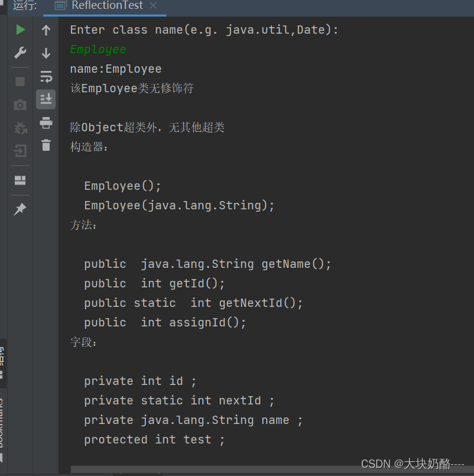
Task: Navigate down the stack trace
Action: [46, 53]
